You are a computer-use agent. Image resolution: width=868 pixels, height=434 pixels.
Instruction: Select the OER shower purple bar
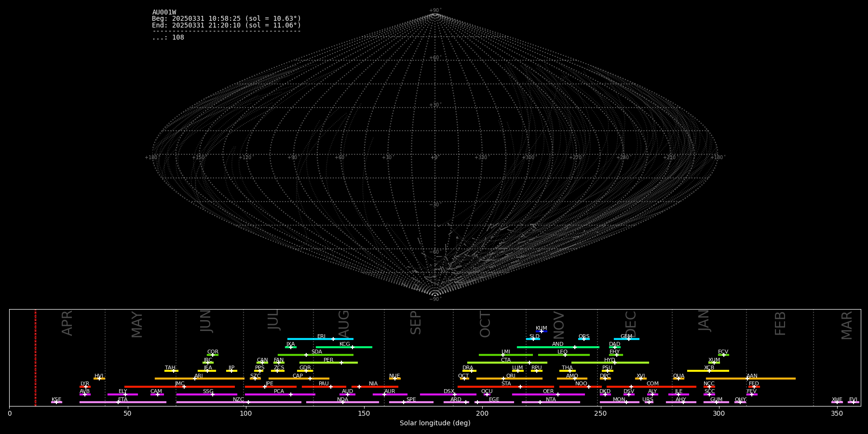(548, 394)
